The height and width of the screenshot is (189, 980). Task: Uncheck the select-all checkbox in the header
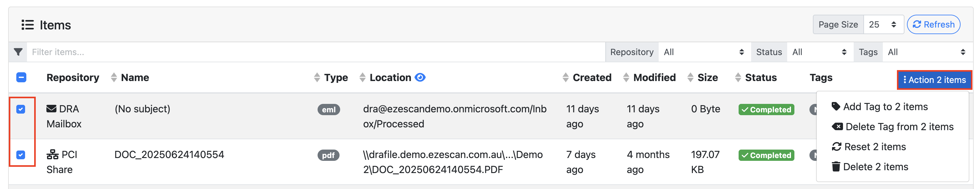click(21, 77)
